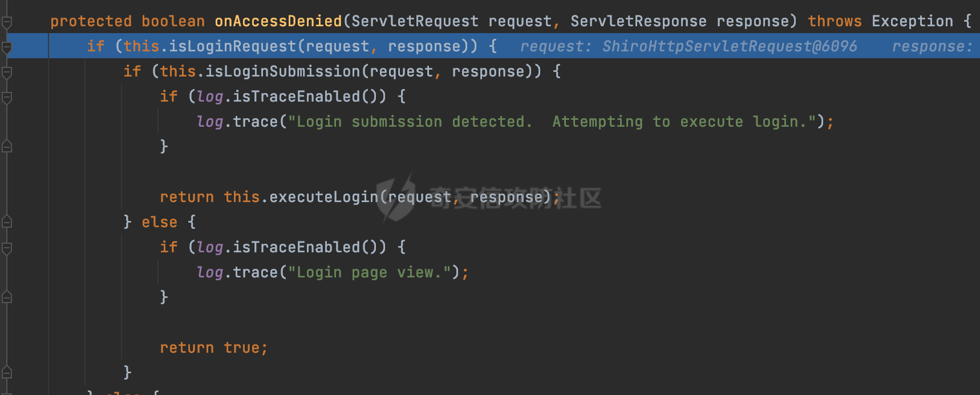Click fold-end marker after Login page view block
The width and height of the screenshot is (980, 395).
(7, 297)
